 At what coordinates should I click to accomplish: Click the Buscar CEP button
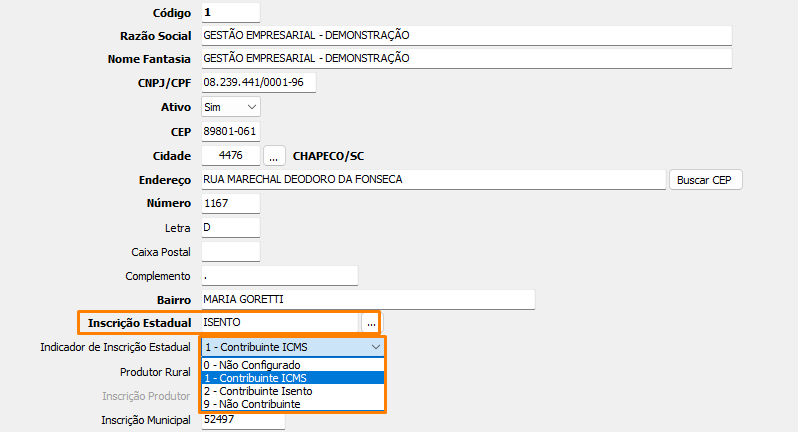point(705,180)
